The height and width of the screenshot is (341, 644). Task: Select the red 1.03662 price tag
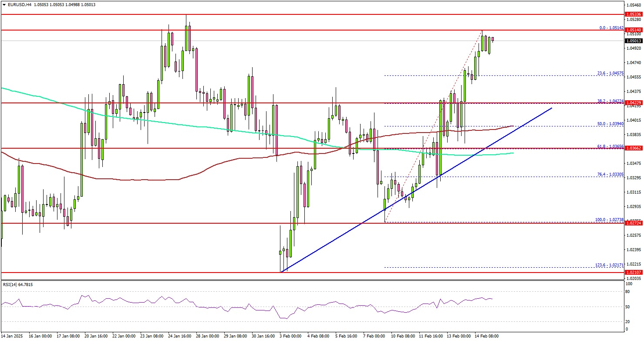click(633, 148)
